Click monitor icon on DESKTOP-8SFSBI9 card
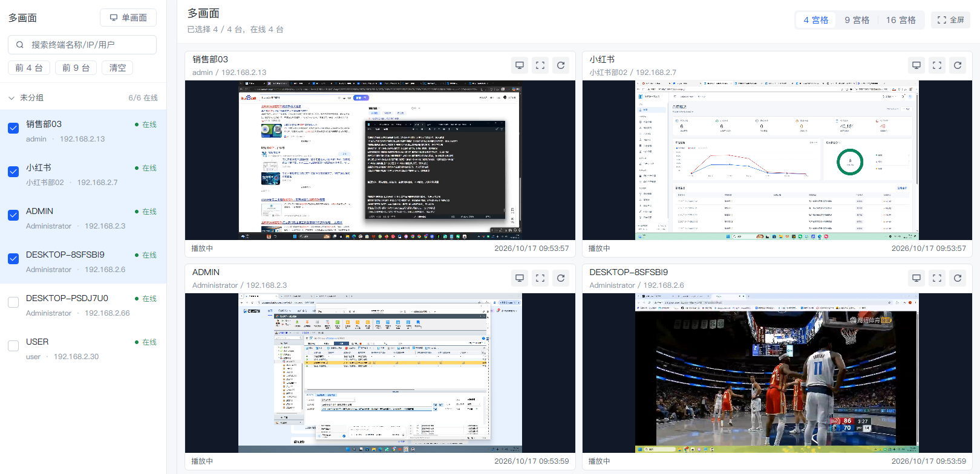 point(916,278)
